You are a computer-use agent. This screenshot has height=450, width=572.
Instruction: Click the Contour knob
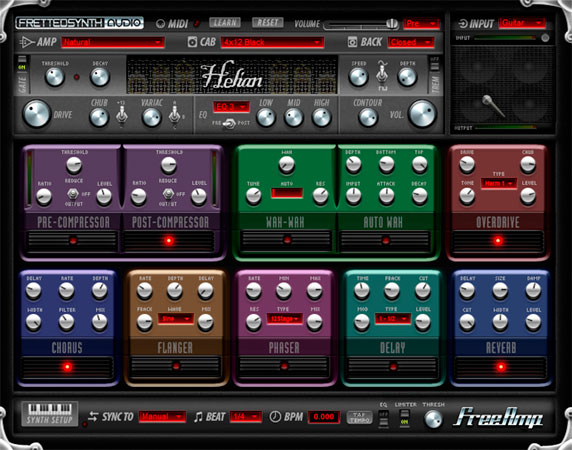coord(368,117)
